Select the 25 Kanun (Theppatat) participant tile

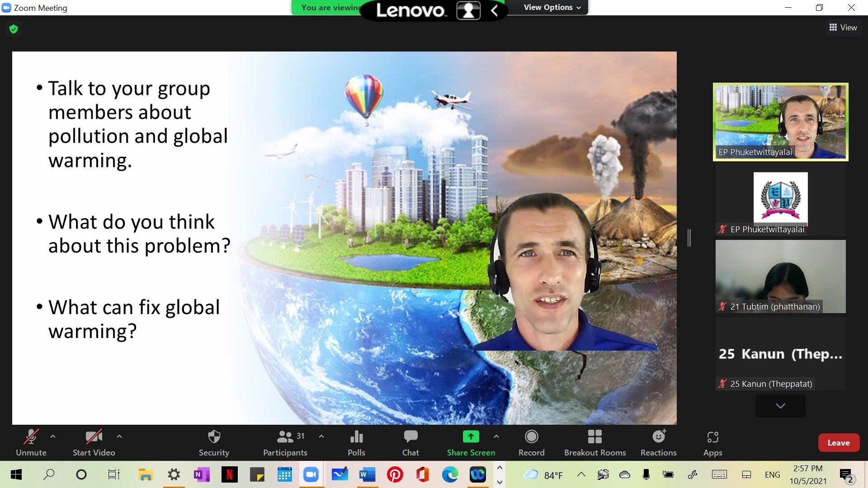coord(781,354)
